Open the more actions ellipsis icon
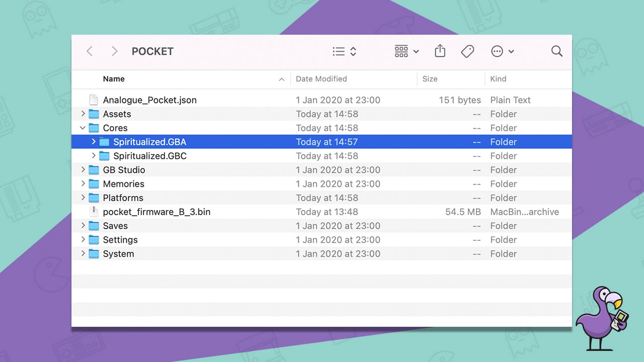 click(497, 51)
